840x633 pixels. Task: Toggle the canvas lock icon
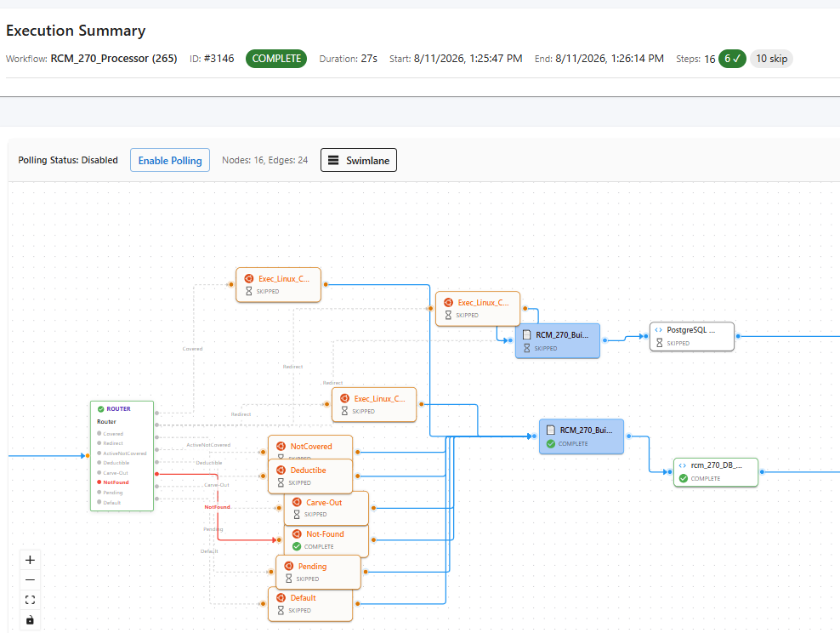(30, 619)
